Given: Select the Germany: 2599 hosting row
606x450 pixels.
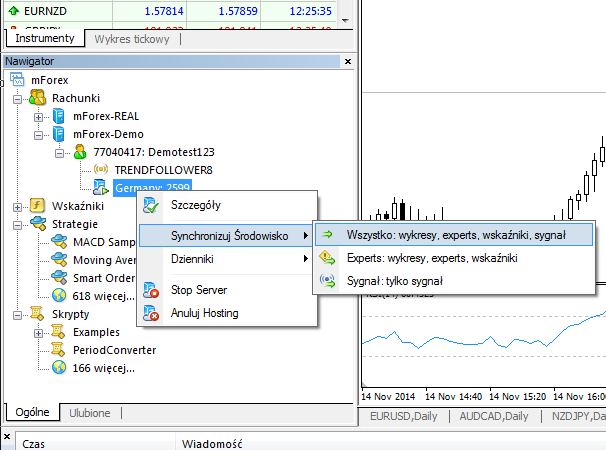Looking at the screenshot, I should point(152,188).
